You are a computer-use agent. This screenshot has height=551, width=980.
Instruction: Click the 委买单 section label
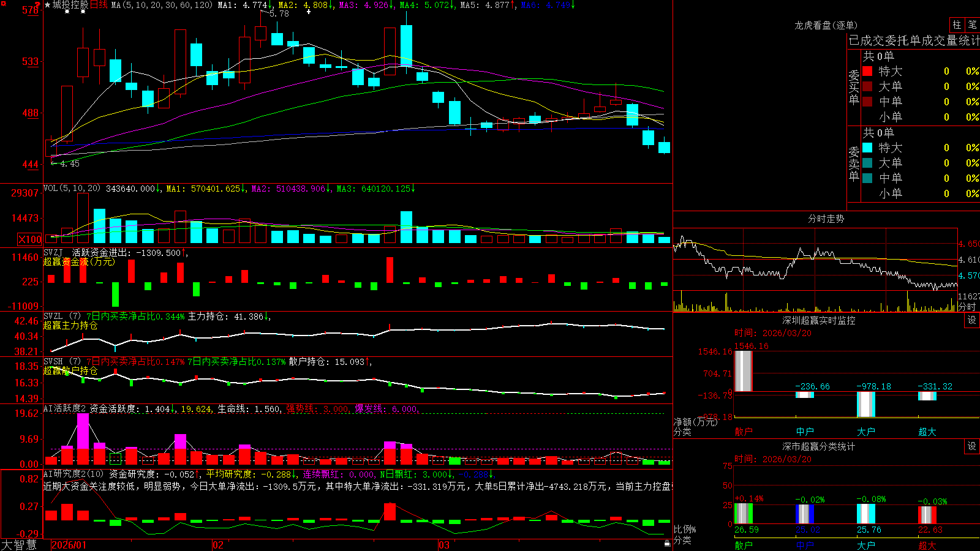pos(854,87)
